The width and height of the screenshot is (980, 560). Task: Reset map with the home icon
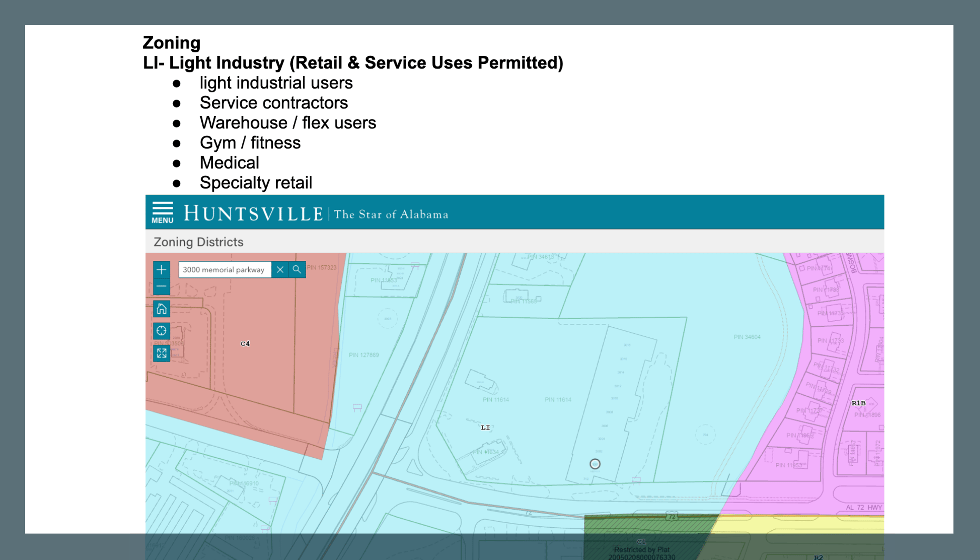click(161, 308)
